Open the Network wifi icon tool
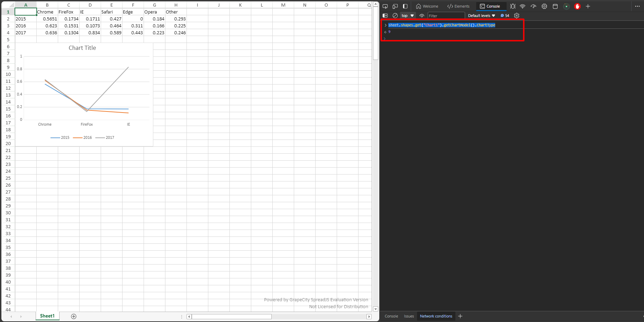Viewport: 644px width, 322px height. point(523,6)
